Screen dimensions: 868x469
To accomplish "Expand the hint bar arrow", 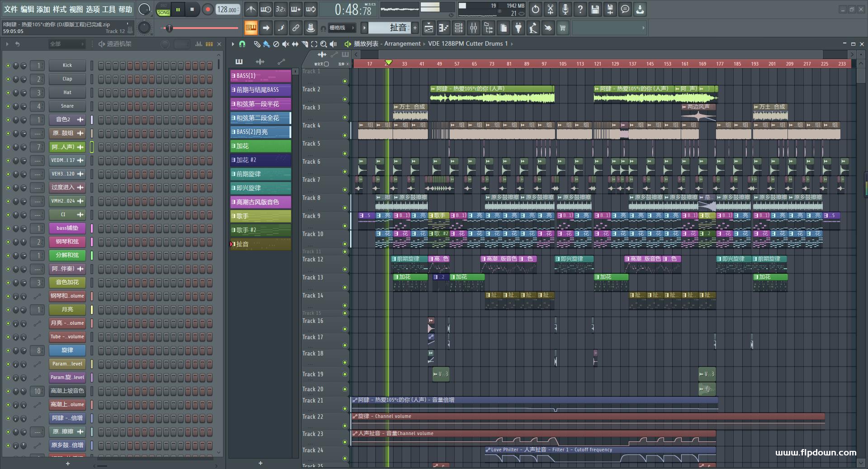I will click(x=643, y=28).
